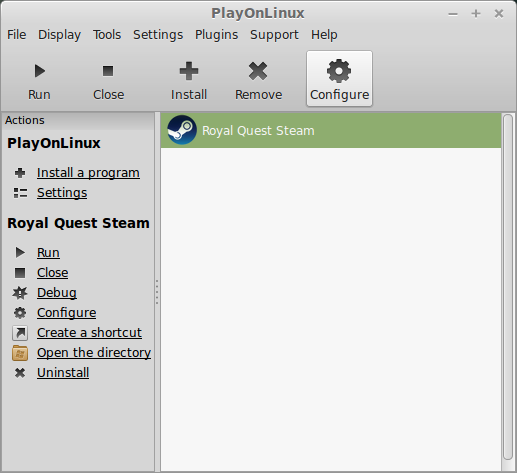Image resolution: width=517 pixels, height=473 pixels.
Task: Maximize the PlayOnLinux window
Action: pos(476,14)
